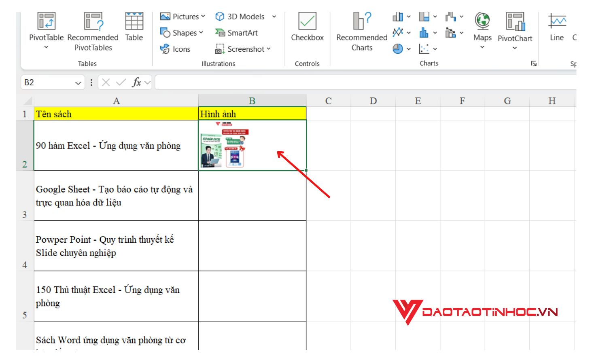This screenshot has width=607, height=364.
Task: Insert a column or bar chart
Action: [x=398, y=17]
